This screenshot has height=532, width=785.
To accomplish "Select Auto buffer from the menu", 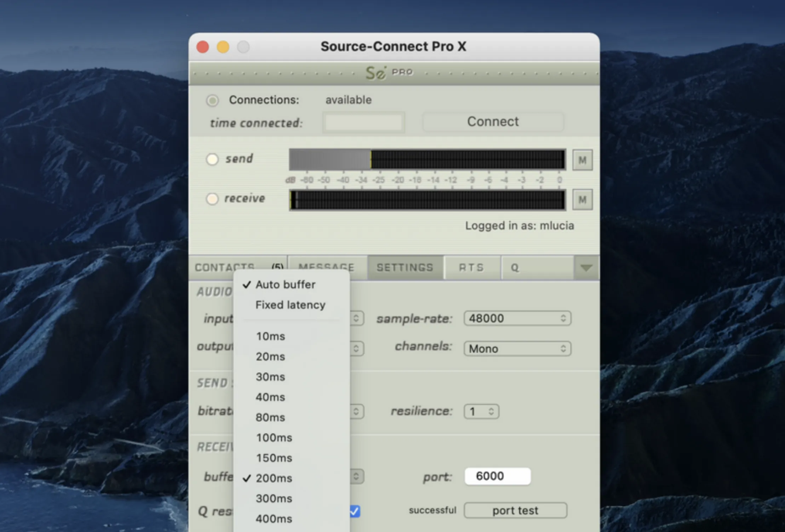I will (291, 284).
